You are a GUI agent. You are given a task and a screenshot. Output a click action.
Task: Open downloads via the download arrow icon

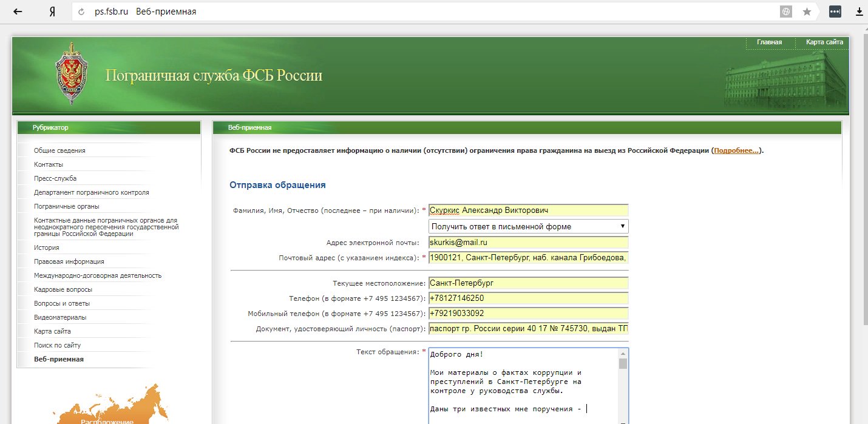[860, 12]
